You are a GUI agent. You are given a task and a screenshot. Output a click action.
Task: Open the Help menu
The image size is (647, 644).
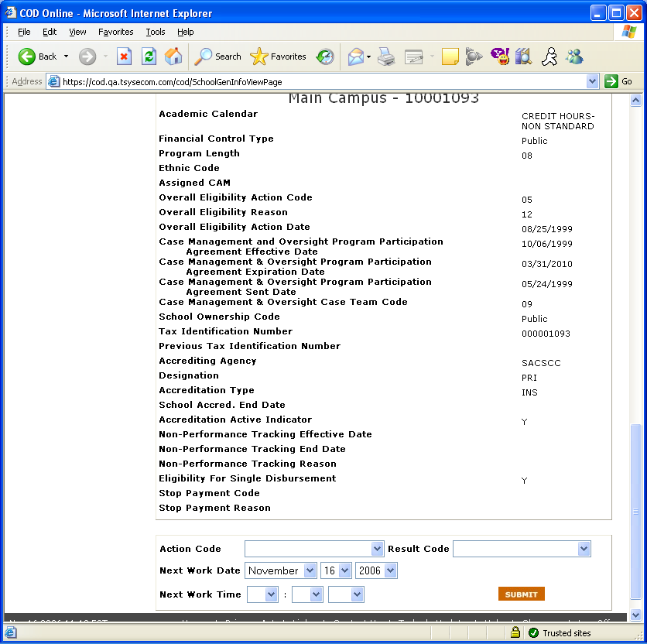[185, 32]
